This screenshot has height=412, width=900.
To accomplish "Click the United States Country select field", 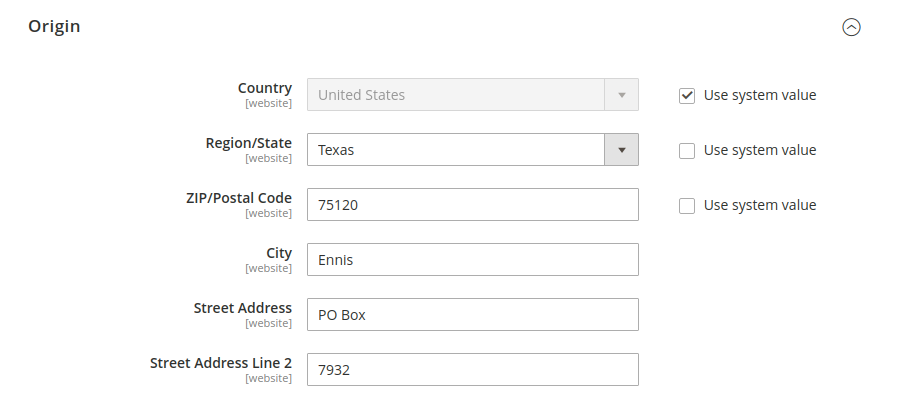I will coord(472,95).
